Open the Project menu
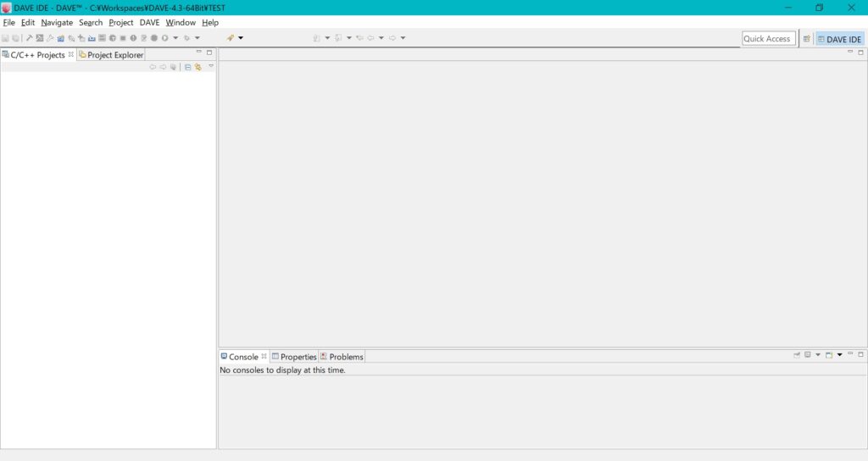 click(120, 23)
